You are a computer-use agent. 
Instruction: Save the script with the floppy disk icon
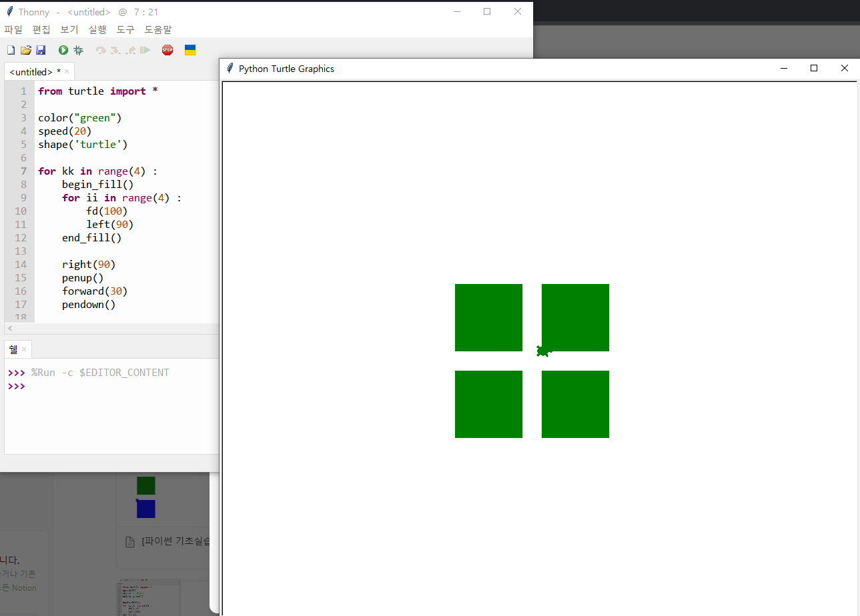tap(41, 50)
